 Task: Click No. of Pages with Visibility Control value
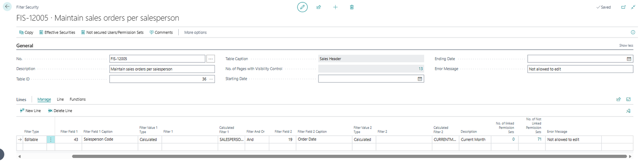click(371, 69)
